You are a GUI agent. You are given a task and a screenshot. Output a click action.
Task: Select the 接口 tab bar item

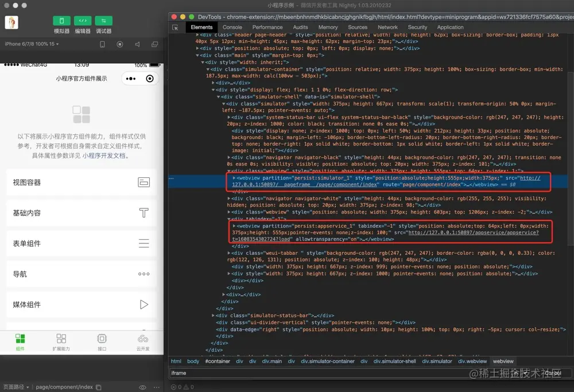102,342
